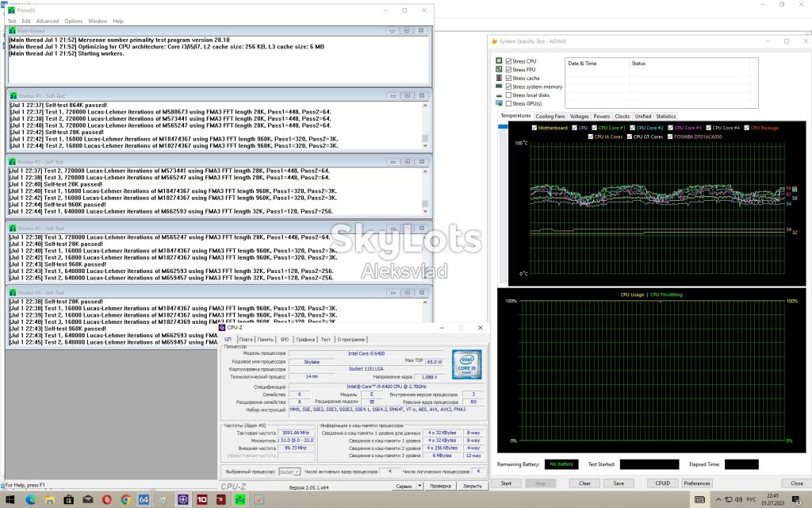
Task: Switch to Clocks tab in AIDA64
Action: [622, 117]
